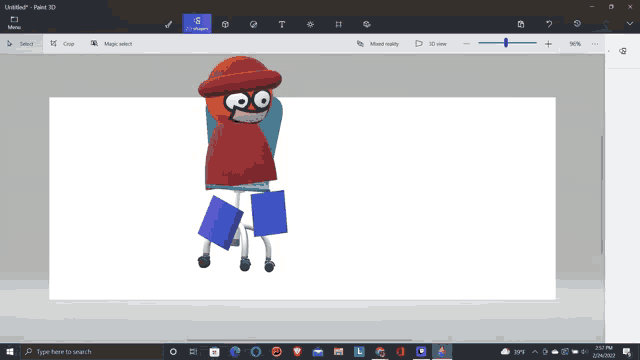Screen dimensions: 640x360
Task: Click the horizontal canvas scrollbar
Action: tap(299, 340)
